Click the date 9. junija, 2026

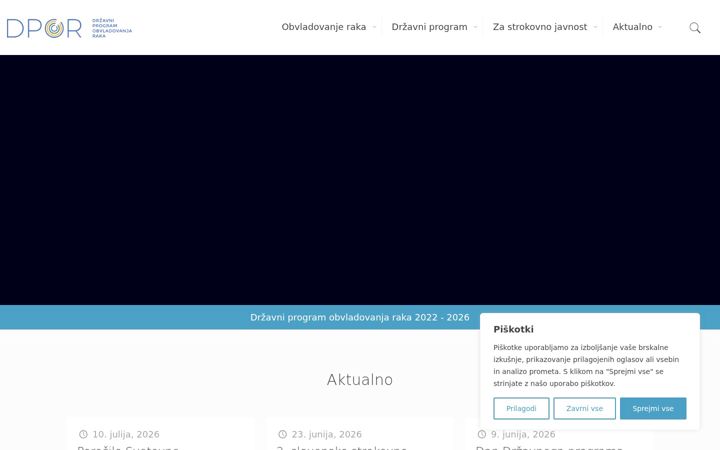pos(523,434)
